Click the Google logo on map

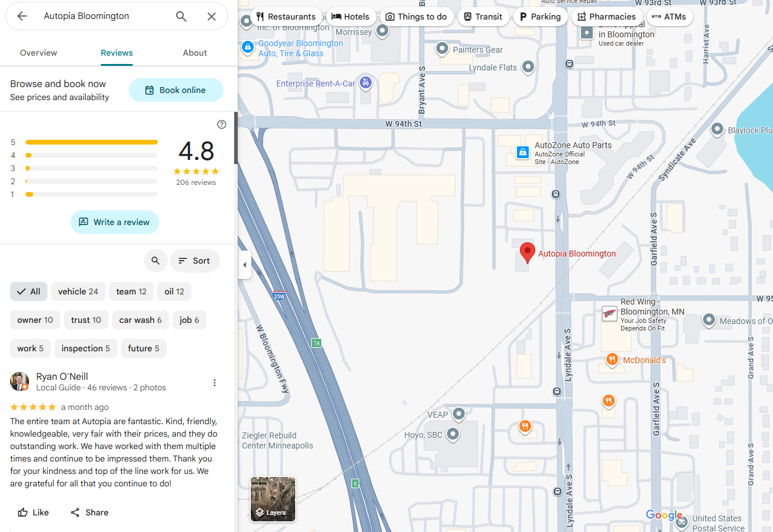[x=664, y=515]
